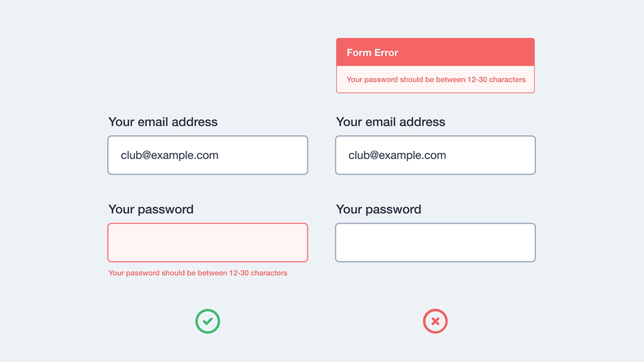Click club@example.com text in the green-check form
The width and height of the screenshot is (644, 362).
click(169, 155)
